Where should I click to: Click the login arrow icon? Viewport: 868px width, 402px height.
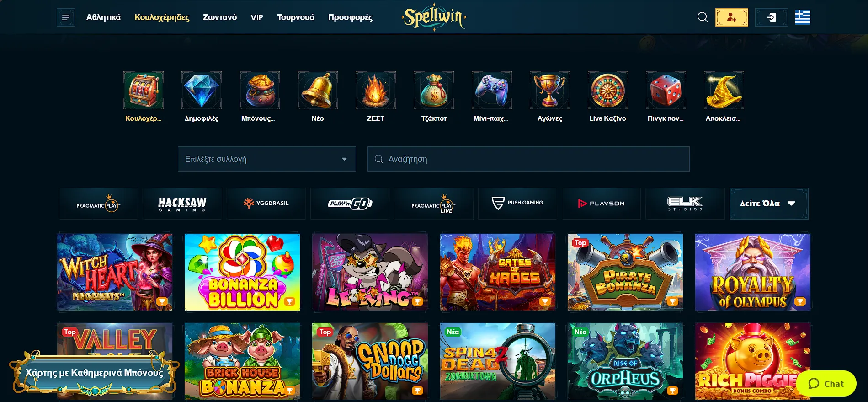tap(772, 17)
